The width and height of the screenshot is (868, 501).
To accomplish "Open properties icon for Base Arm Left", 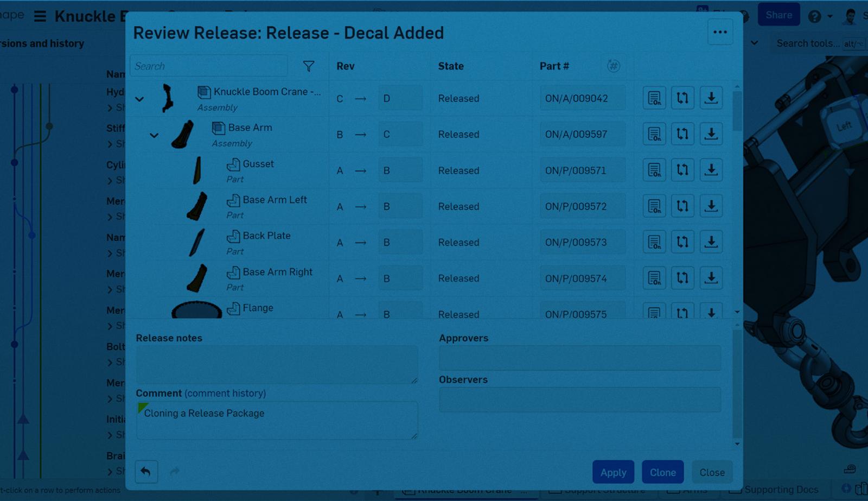I will click(x=654, y=206).
